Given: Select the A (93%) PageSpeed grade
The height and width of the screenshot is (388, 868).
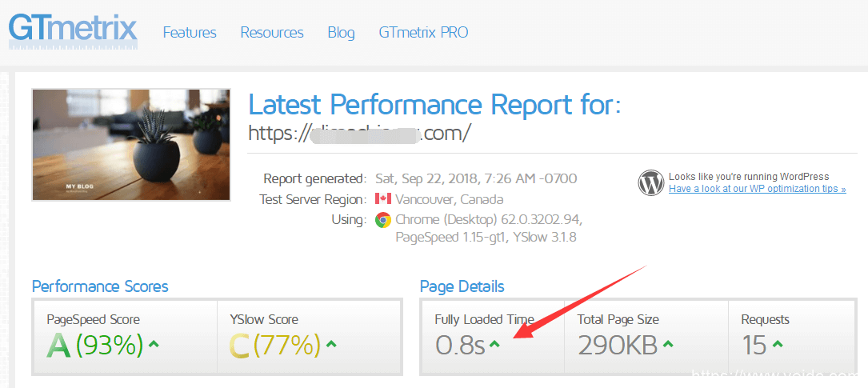Looking at the screenshot, I should (94, 345).
